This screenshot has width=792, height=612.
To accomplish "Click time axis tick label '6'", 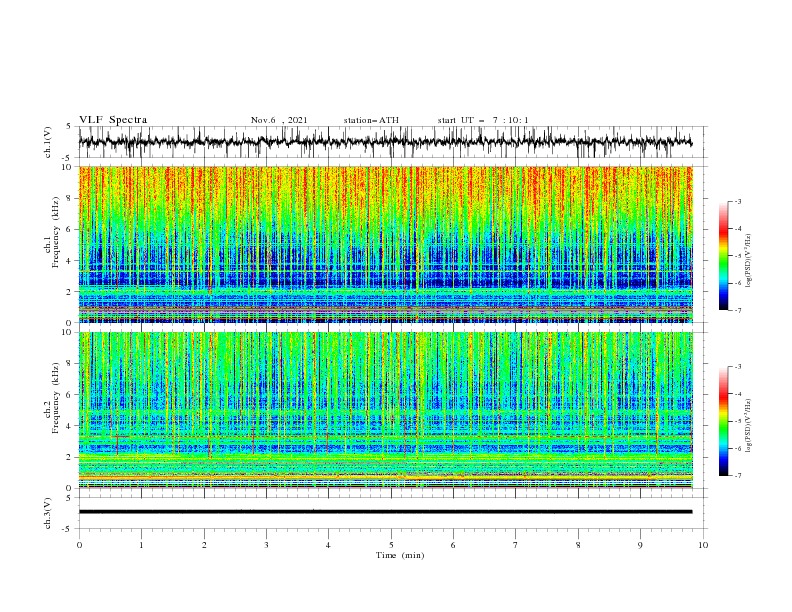I will 453,545.
